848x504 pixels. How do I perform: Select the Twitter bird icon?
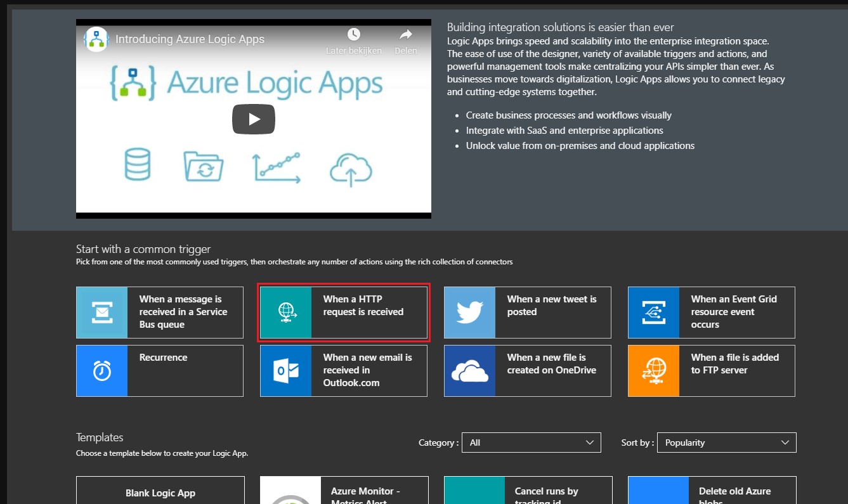click(x=470, y=313)
